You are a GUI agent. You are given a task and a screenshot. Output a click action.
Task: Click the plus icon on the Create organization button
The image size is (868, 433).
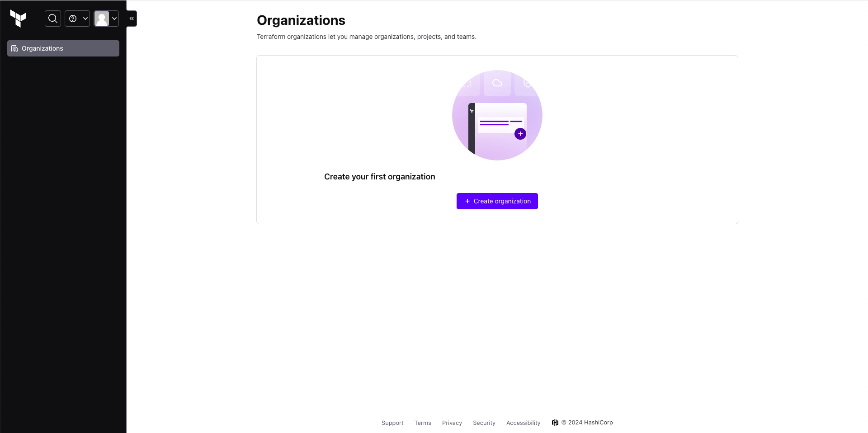467,201
